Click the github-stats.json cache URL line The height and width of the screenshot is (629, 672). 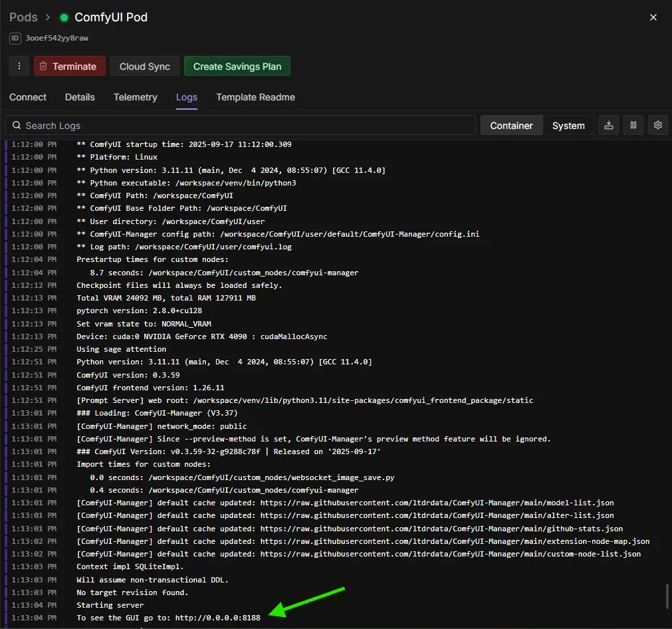[350, 529]
